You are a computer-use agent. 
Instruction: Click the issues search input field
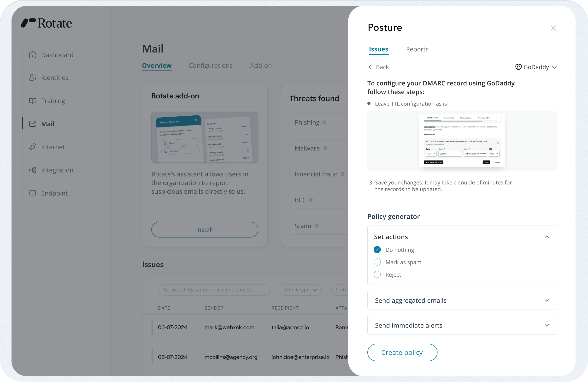214,290
